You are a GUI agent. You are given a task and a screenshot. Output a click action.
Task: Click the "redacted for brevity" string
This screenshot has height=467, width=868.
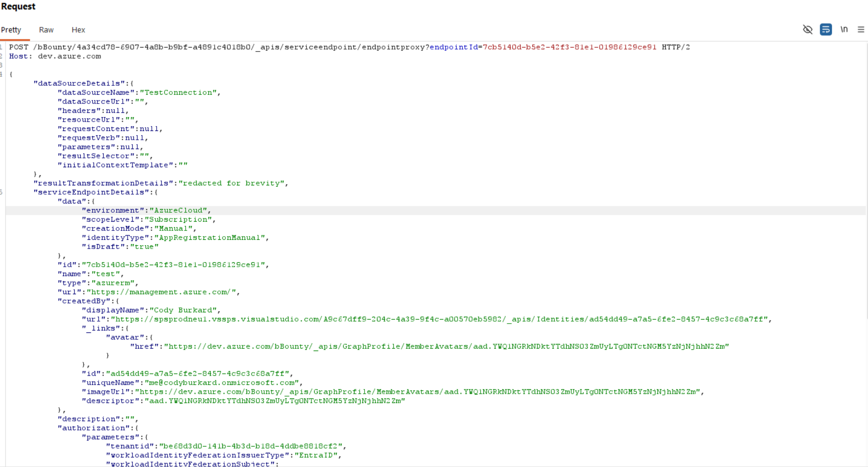pyautogui.click(x=232, y=183)
